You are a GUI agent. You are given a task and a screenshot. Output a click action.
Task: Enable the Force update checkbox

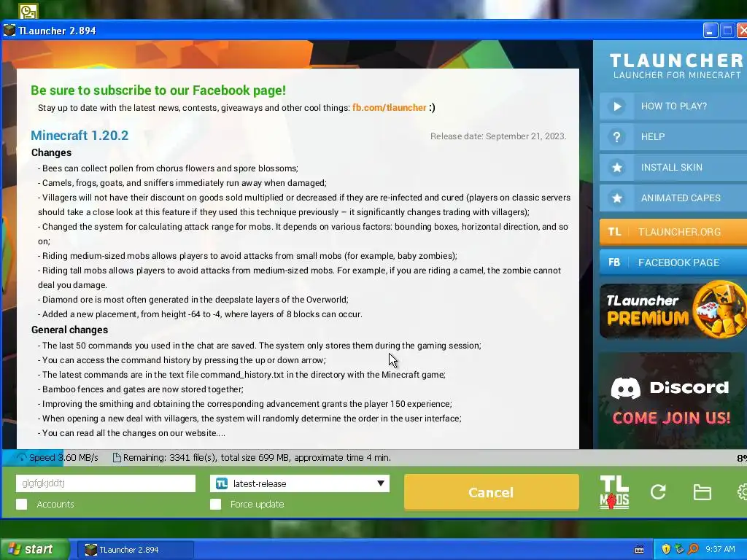point(215,505)
